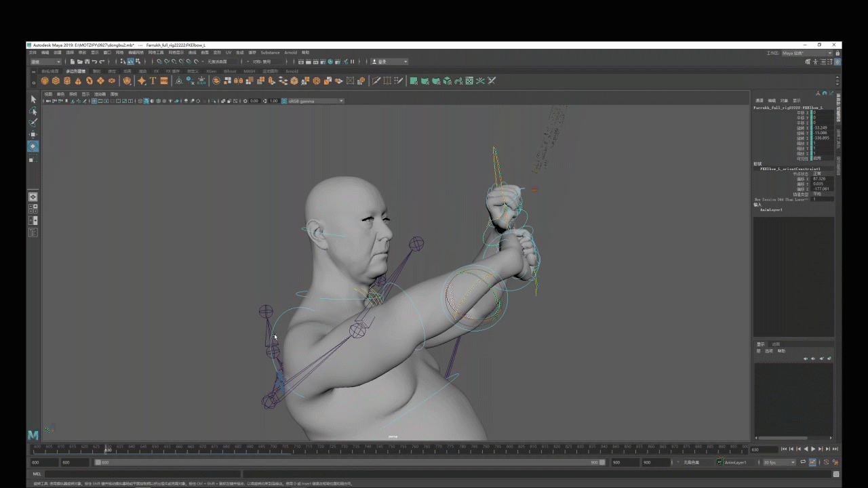Open the viewport 着色 menu
This screenshot has height=488, width=868.
point(61,94)
